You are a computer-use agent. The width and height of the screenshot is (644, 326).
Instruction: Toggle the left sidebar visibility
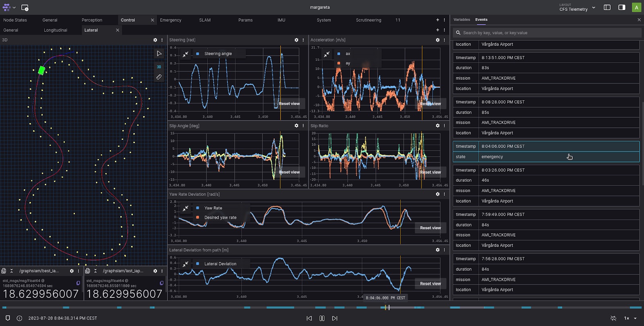pyautogui.click(x=607, y=7)
